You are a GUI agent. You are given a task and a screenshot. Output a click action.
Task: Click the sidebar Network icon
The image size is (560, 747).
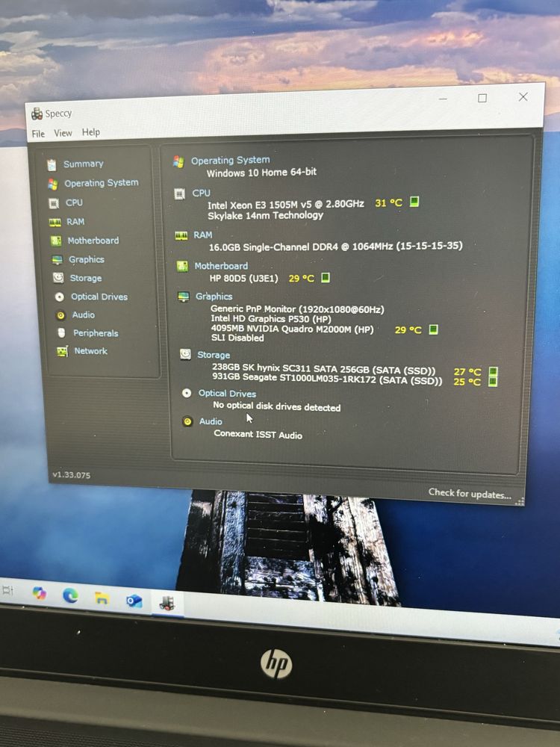point(63,352)
